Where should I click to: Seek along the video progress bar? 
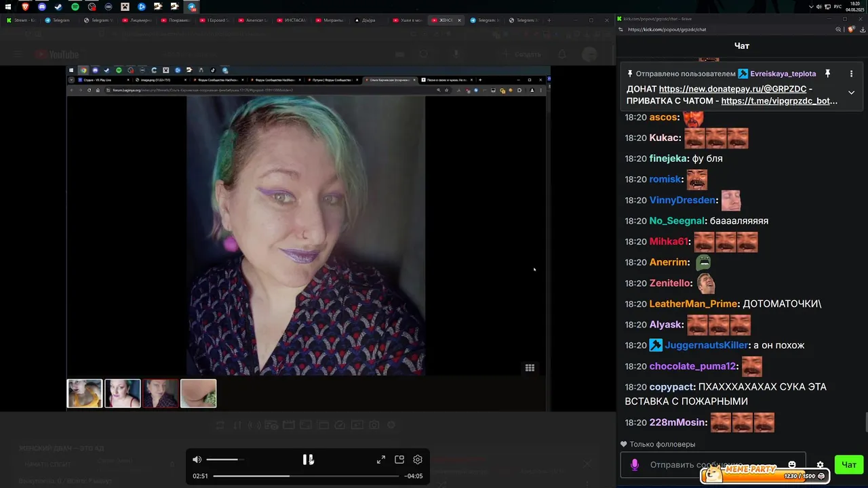click(307, 476)
